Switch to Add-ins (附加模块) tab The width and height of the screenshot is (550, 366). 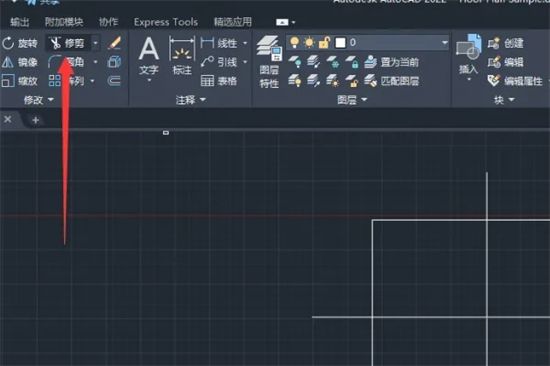(64, 22)
